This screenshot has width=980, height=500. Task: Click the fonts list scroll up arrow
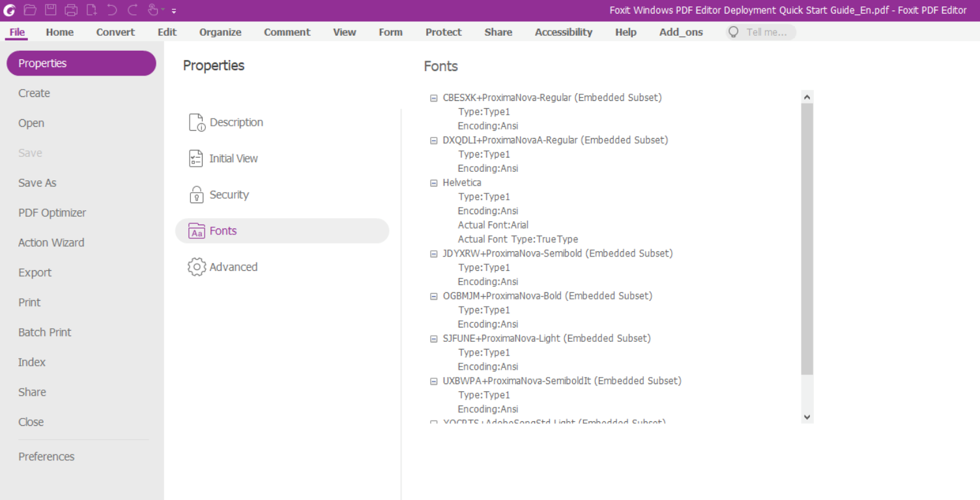pyautogui.click(x=807, y=97)
